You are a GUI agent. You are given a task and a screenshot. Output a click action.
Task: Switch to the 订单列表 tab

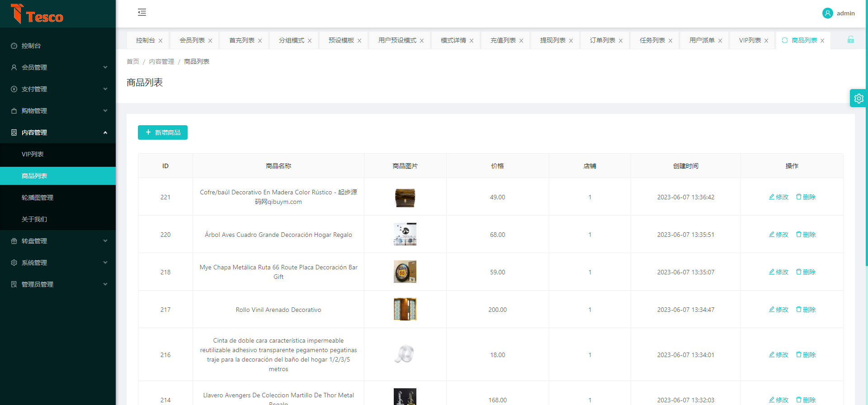[x=602, y=40]
